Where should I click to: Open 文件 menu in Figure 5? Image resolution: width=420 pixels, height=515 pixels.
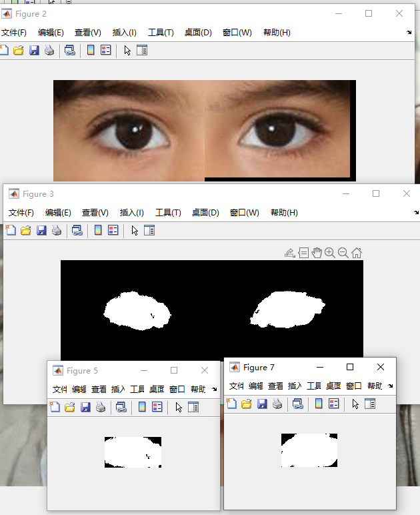pyautogui.click(x=60, y=389)
